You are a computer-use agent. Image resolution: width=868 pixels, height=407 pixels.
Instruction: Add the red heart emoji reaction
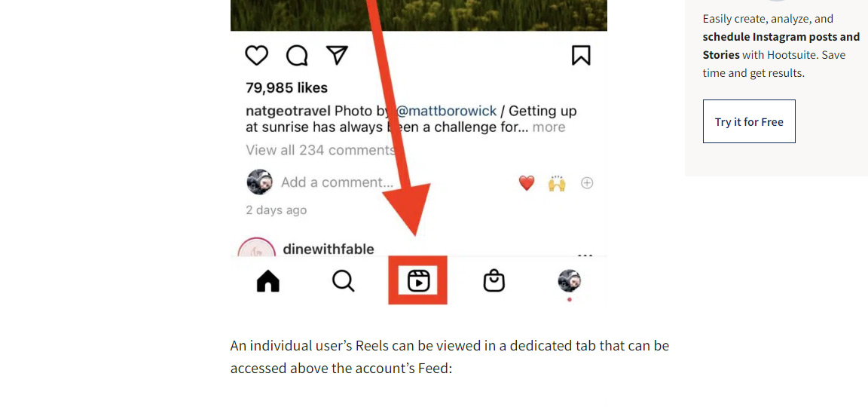pyautogui.click(x=527, y=182)
